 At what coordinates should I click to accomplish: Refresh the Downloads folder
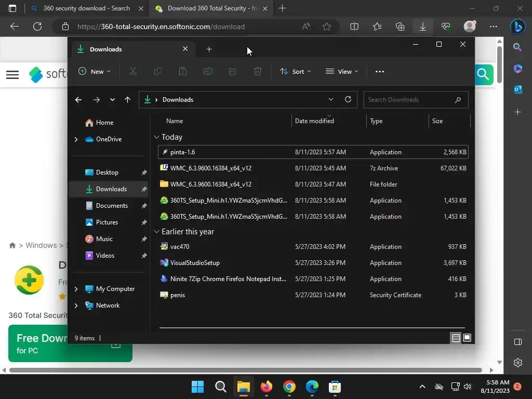348,99
